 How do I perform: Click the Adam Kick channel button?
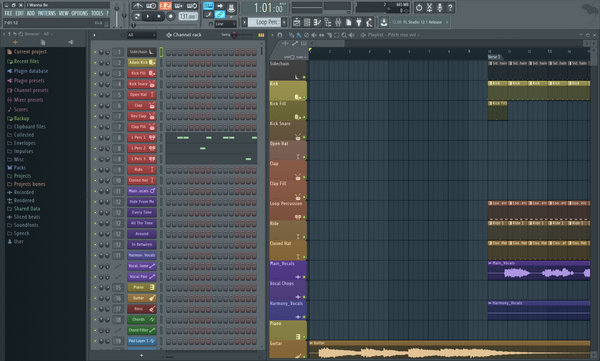[x=142, y=62]
